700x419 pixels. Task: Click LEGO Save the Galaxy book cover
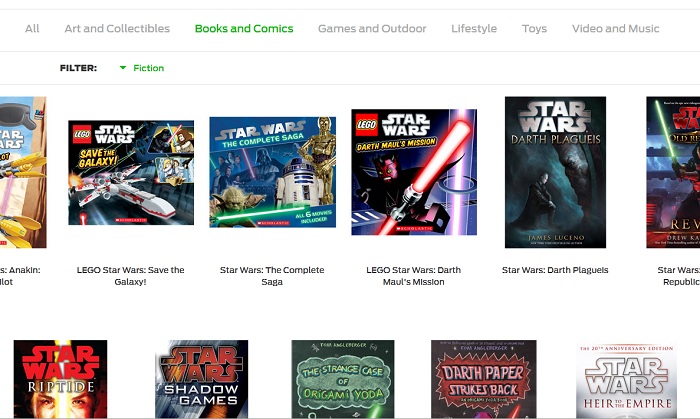click(x=131, y=173)
